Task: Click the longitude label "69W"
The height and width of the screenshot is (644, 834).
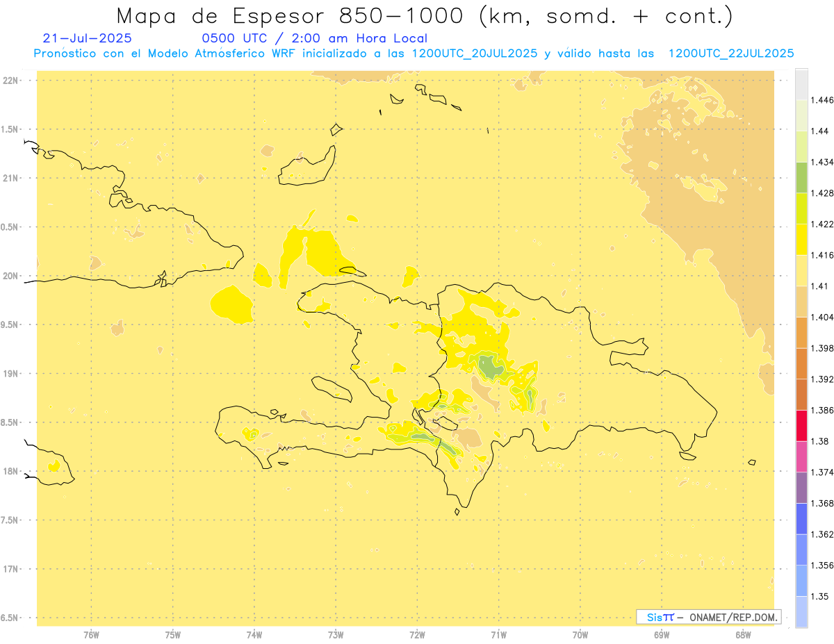Action: pos(662,635)
